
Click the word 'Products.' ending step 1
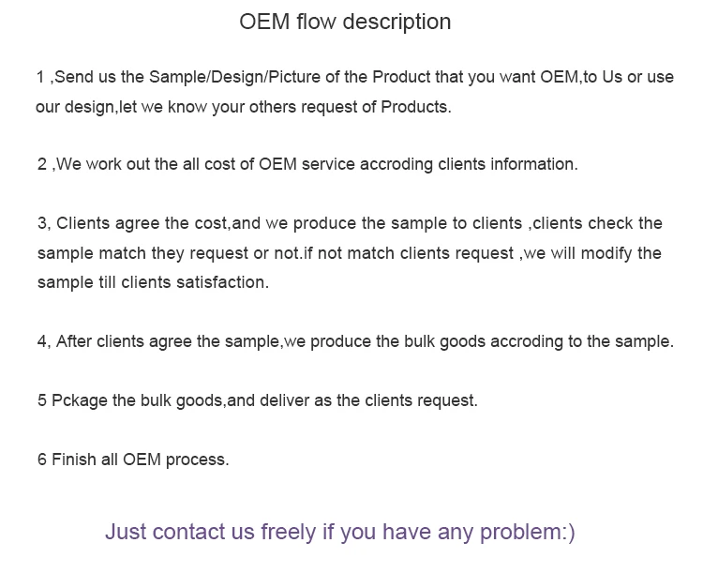click(416, 107)
